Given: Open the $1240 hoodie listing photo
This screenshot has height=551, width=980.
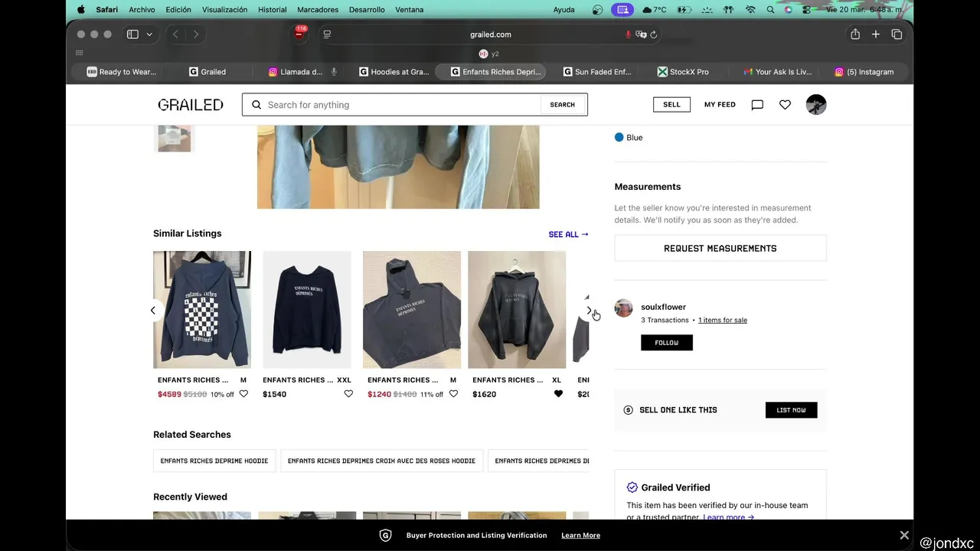Looking at the screenshot, I should [x=412, y=310].
